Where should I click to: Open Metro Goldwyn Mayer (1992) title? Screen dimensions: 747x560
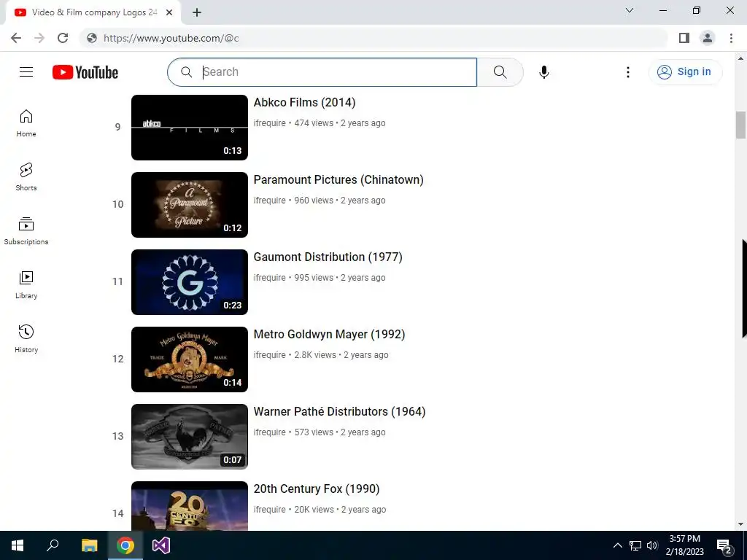pyautogui.click(x=329, y=334)
